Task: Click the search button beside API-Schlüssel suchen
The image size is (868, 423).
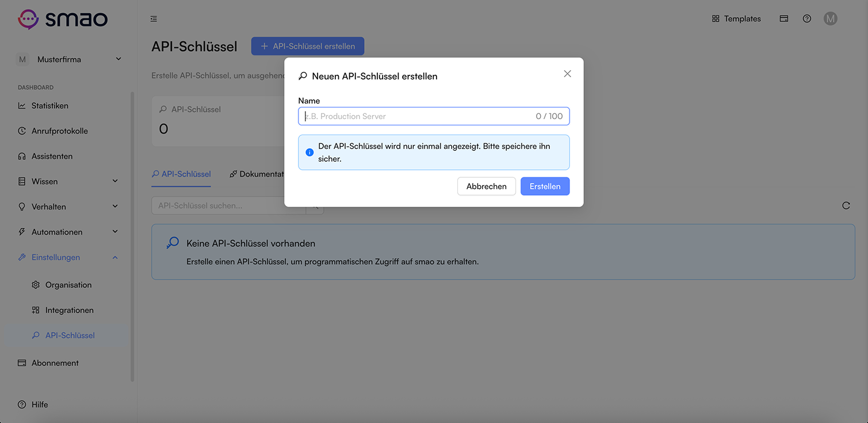Action: coord(315,206)
